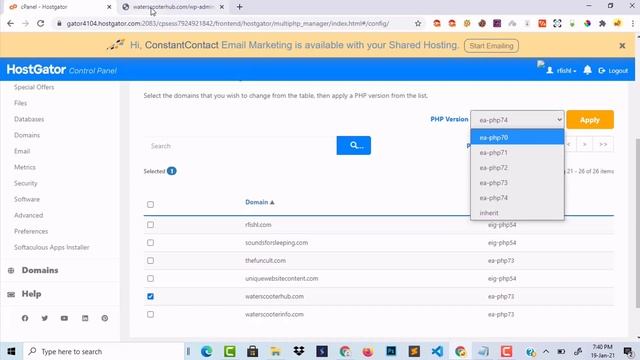640x360 pixels.
Task: Check the waterscooterinfo.com checkbox
Action: [x=150, y=314]
